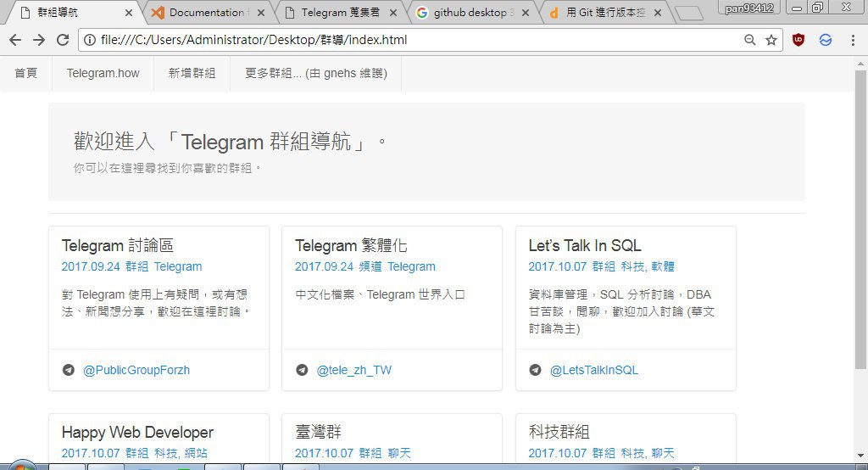Click the pan93412 profile button
The height and width of the screenshot is (470, 868).
(749, 7)
